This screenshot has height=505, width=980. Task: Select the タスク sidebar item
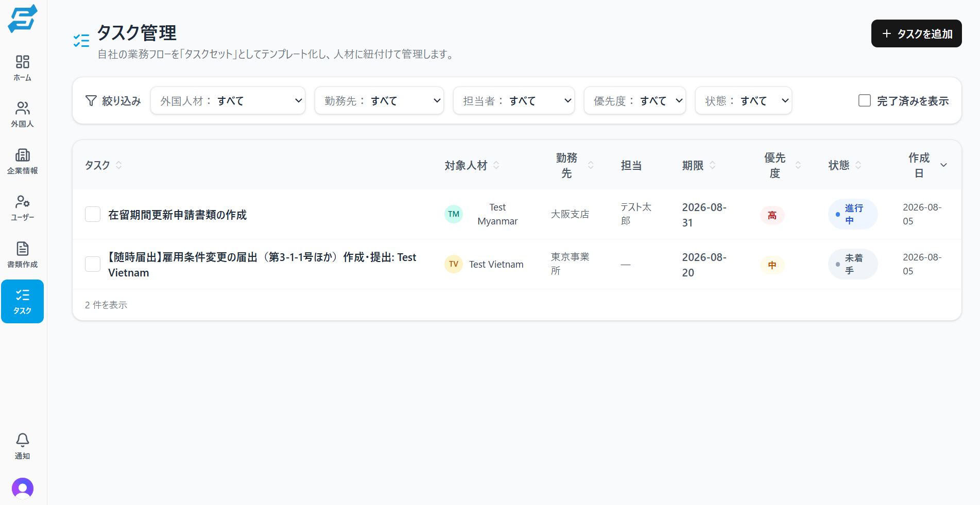(x=23, y=302)
